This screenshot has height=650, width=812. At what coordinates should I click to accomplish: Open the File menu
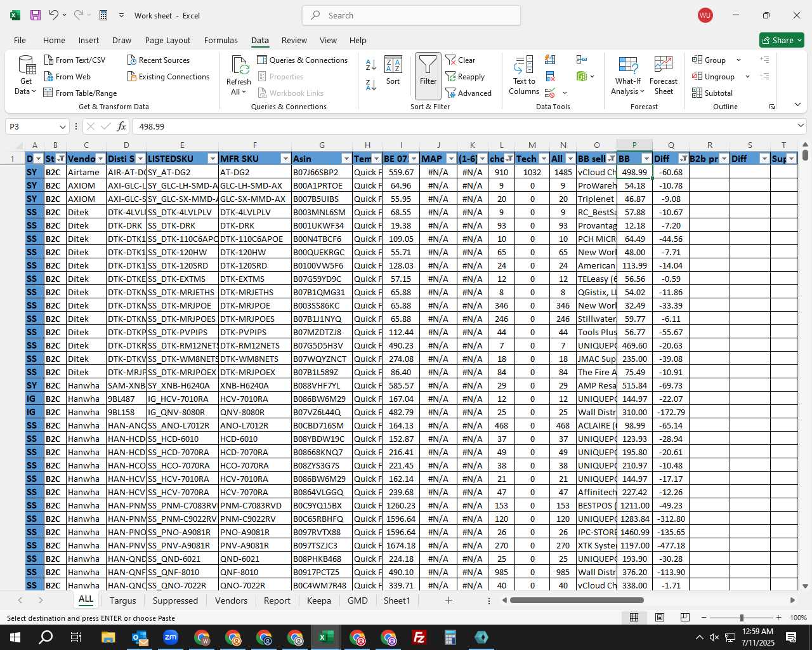(x=20, y=40)
